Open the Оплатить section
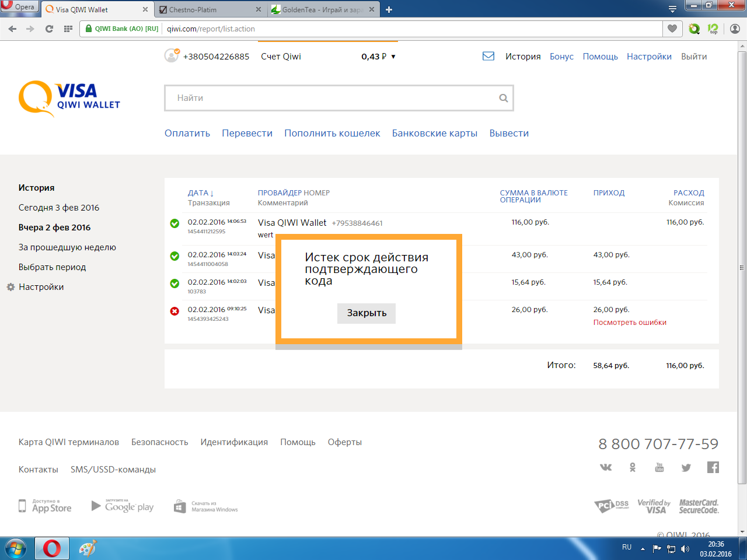 click(x=187, y=134)
